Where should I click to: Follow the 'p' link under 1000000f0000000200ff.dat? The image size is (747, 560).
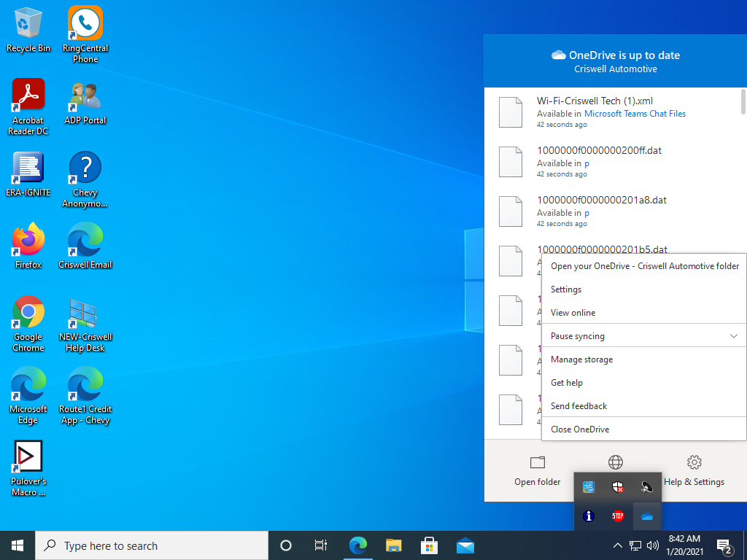click(x=587, y=163)
